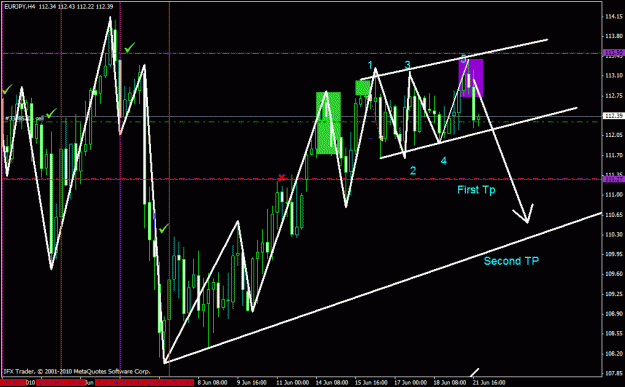Click the '21 Jun 16:00' time label

[x=489, y=383]
